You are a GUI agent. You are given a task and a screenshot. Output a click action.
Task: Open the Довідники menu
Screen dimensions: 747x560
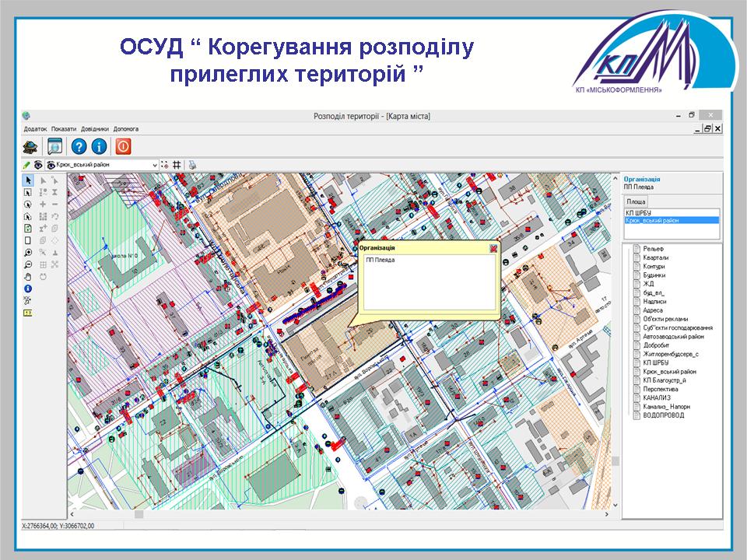point(94,129)
